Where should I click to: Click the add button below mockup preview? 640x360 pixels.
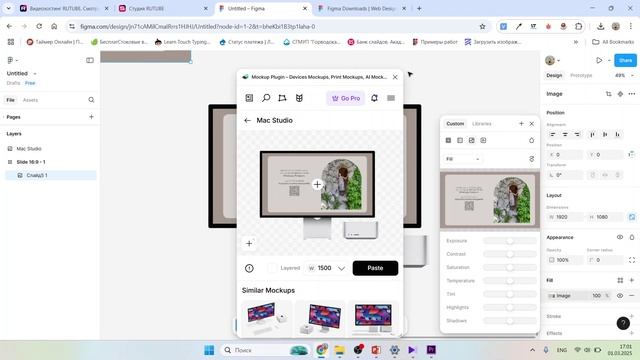click(x=249, y=244)
